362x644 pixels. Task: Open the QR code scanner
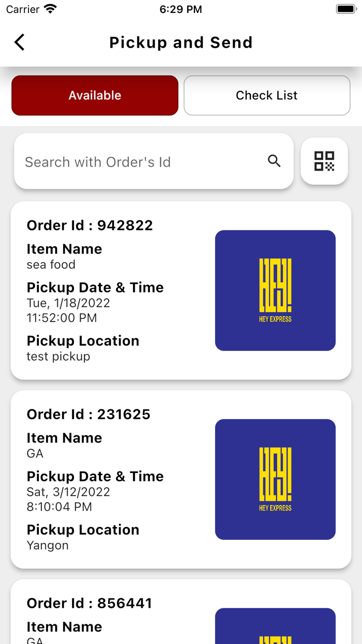point(324,161)
